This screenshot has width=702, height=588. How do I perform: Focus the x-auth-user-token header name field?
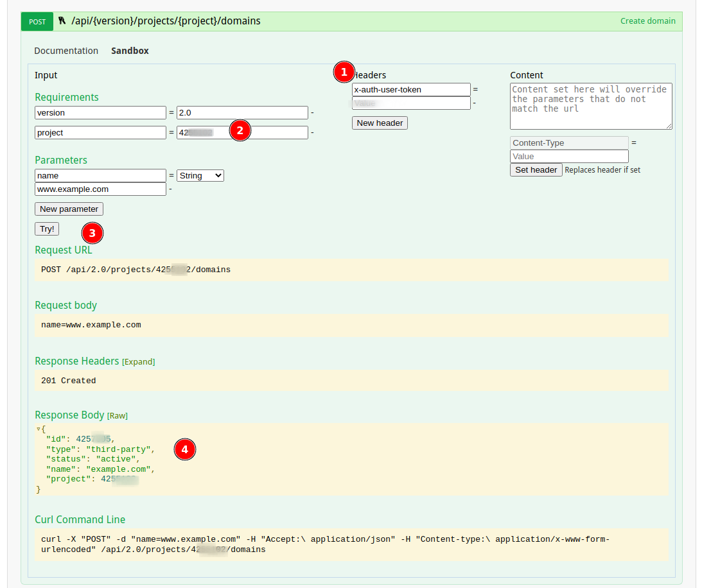click(411, 89)
